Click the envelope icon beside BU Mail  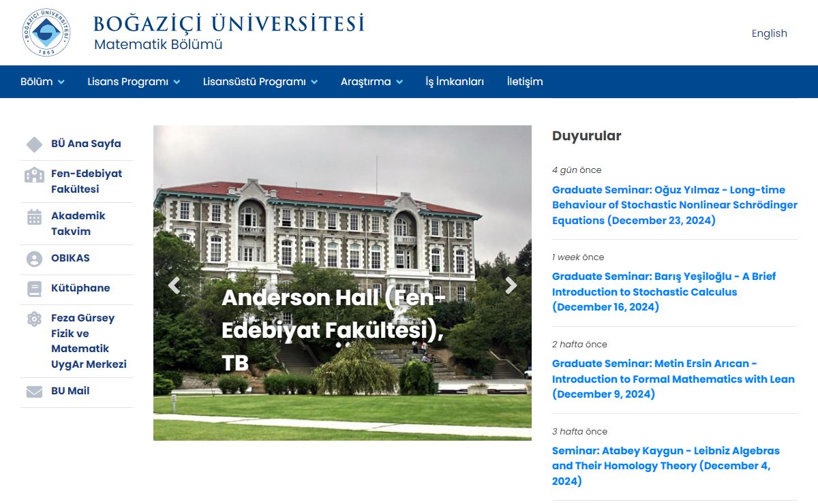pyautogui.click(x=34, y=392)
